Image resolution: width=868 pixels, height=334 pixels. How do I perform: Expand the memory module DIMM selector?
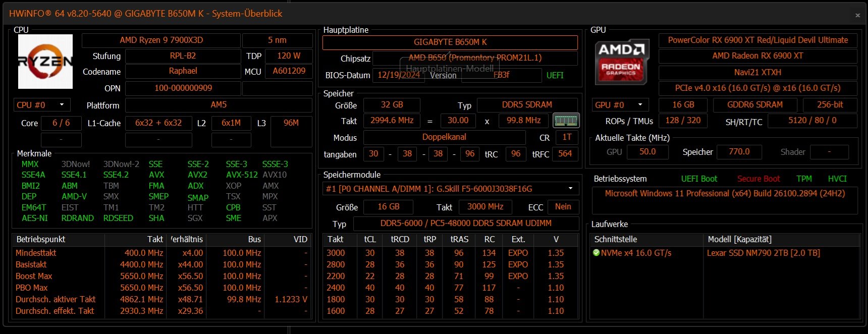point(451,189)
